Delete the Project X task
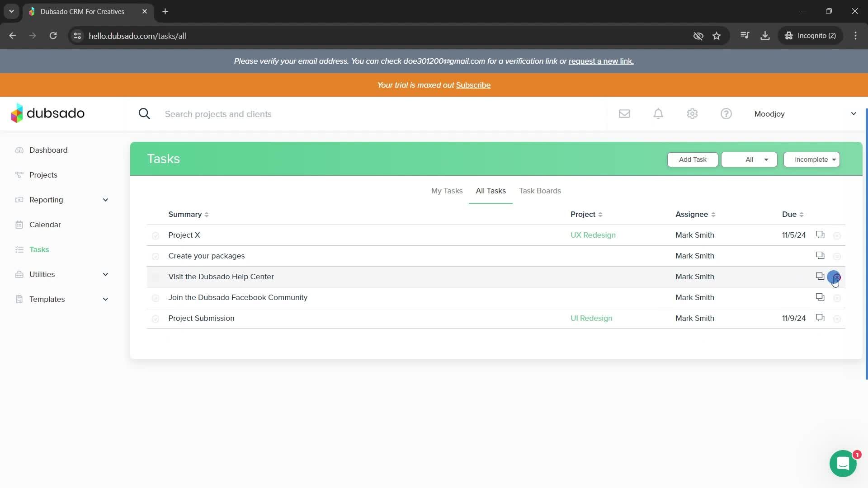The width and height of the screenshot is (868, 488). [837, 235]
